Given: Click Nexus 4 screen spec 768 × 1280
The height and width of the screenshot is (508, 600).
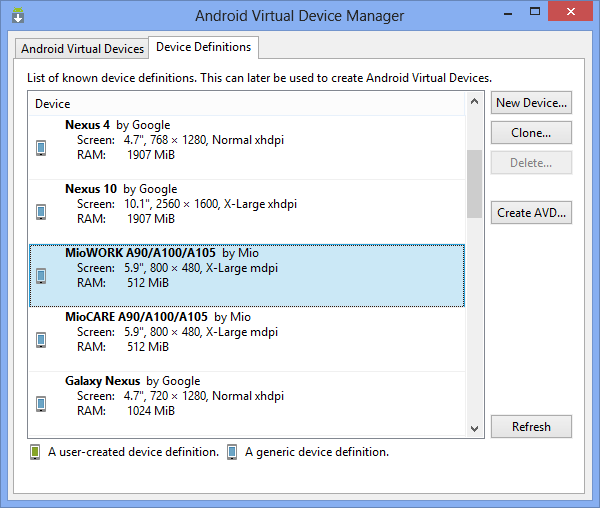Looking at the screenshot, I should pyautogui.click(x=178, y=140).
